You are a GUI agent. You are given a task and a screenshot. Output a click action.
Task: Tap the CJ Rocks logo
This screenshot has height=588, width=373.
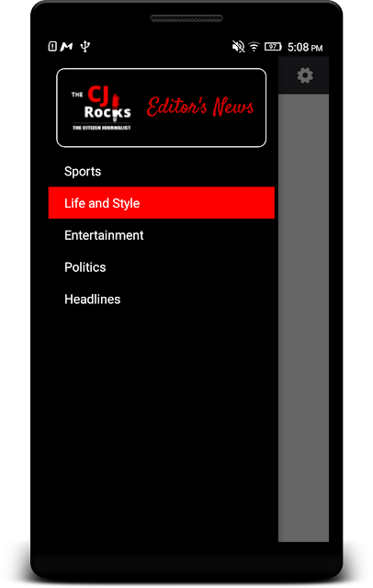tap(101, 108)
